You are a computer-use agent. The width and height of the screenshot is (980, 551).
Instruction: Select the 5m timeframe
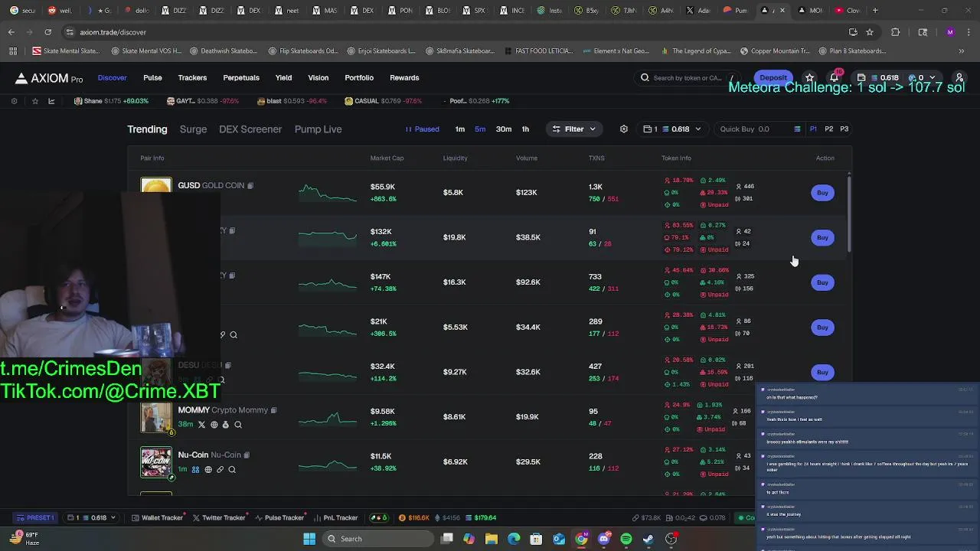point(480,129)
